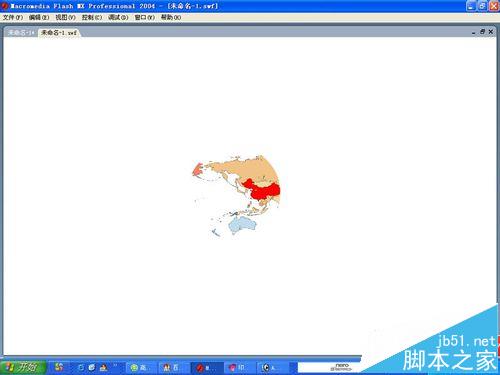Switch to the green-icon taskbar window

click(x=140, y=368)
